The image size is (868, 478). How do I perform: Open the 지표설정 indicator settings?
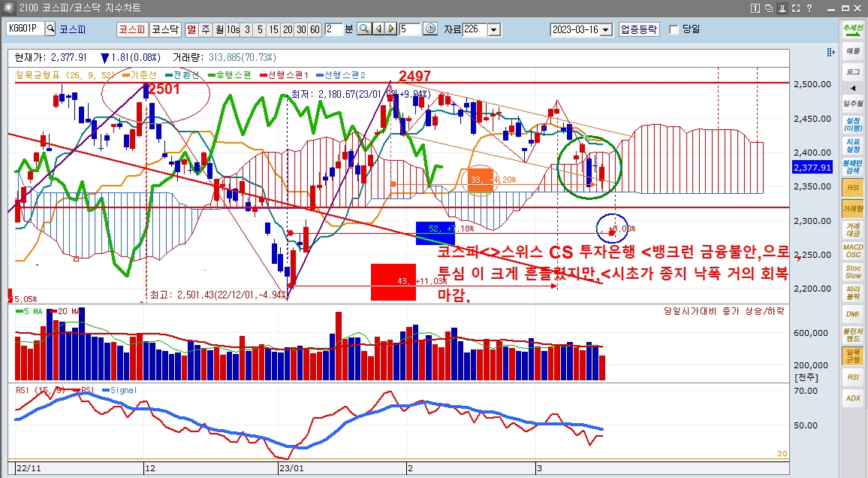coord(853,145)
